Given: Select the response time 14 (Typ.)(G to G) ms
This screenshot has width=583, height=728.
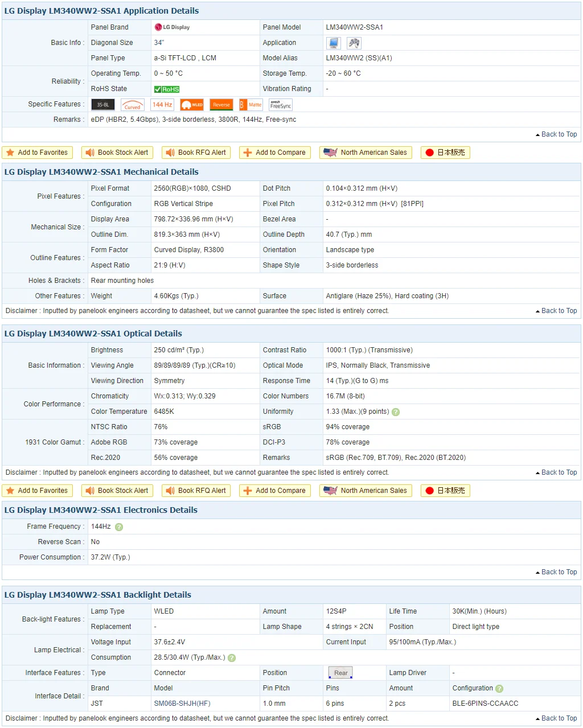Looking at the screenshot, I should tap(358, 381).
